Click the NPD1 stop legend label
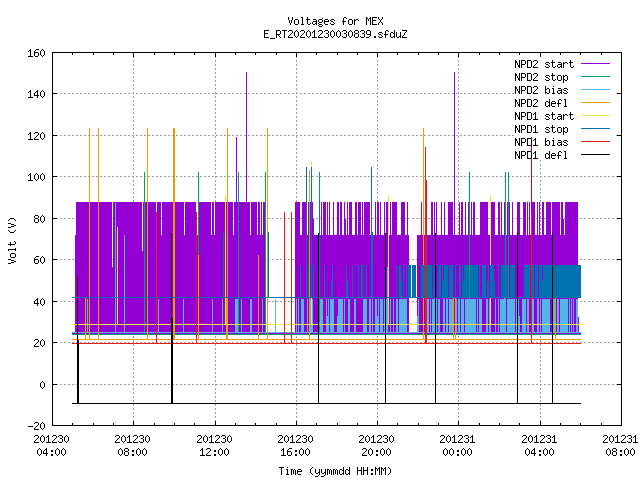Viewport: 640px width, 480px height. click(541, 129)
